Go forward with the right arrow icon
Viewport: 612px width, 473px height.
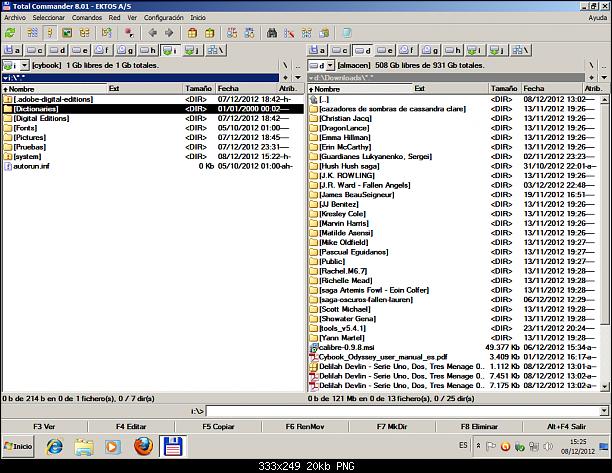tap(169, 33)
